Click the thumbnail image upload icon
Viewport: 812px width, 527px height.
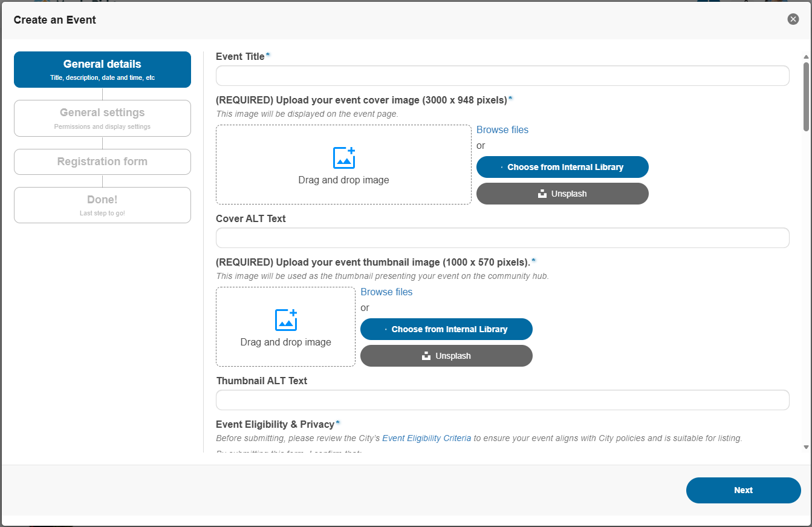286,320
